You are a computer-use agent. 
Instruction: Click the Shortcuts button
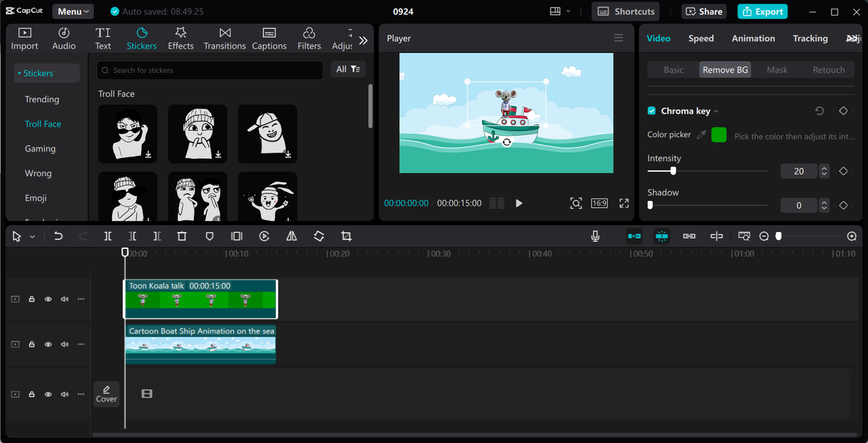[x=626, y=12]
